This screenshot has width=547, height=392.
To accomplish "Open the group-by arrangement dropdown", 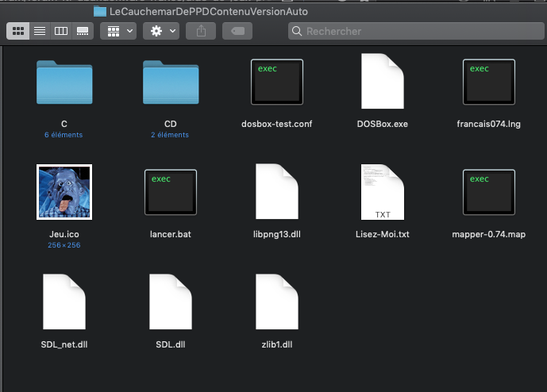I will 118,31.
